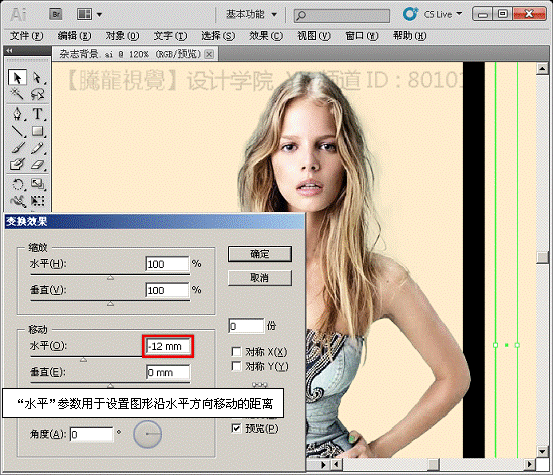The height and width of the screenshot is (475, 553).
Task: Click the angle dial in the dialog
Action: pyautogui.click(x=148, y=434)
